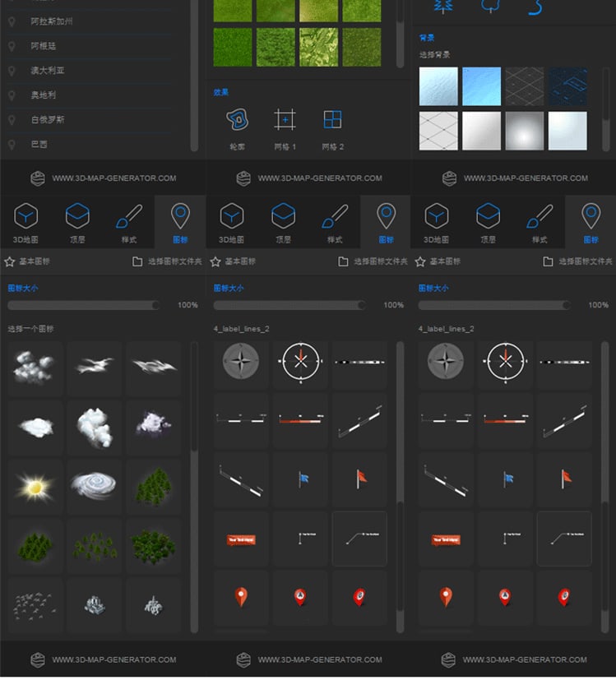Select the red flag icon in middle panel
Screen dimensions: 616x680
coord(360,479)
